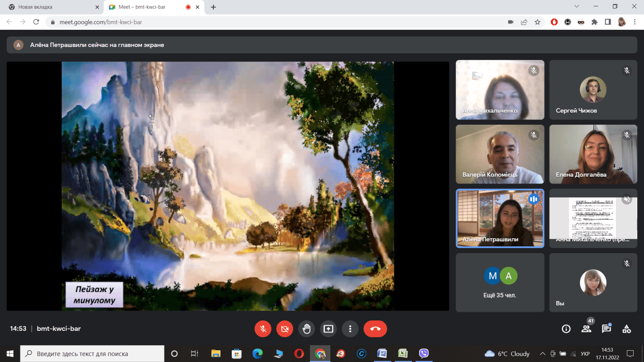Open the 'Ещё 35 чел.' participants tile
This screenshot has width=644, height=362.
pos(500,282)
